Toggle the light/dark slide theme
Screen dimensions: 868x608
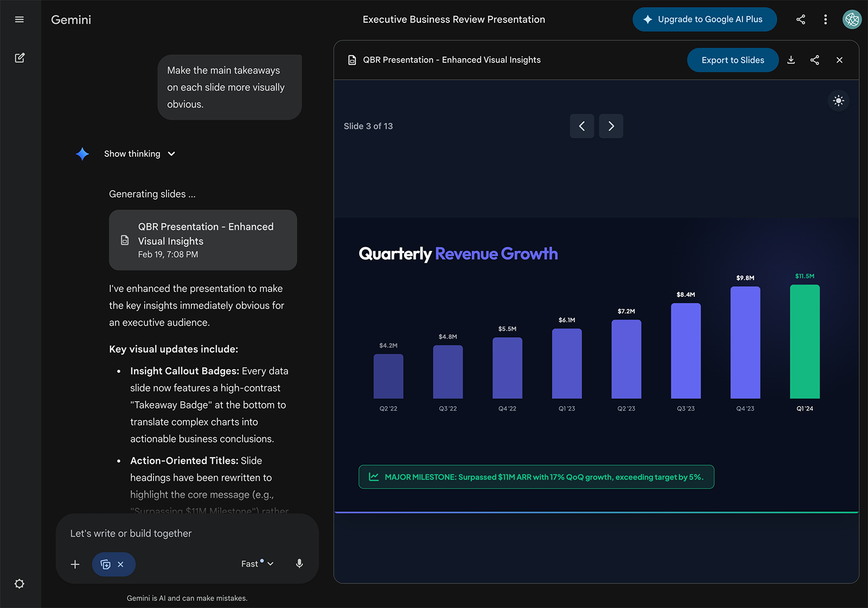[x=838, y=101]
